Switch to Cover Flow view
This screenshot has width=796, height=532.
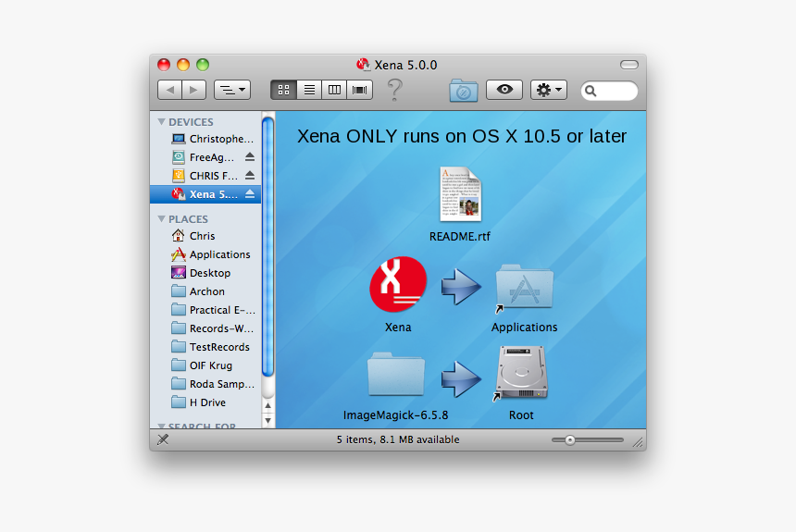(x=359, y=90)
